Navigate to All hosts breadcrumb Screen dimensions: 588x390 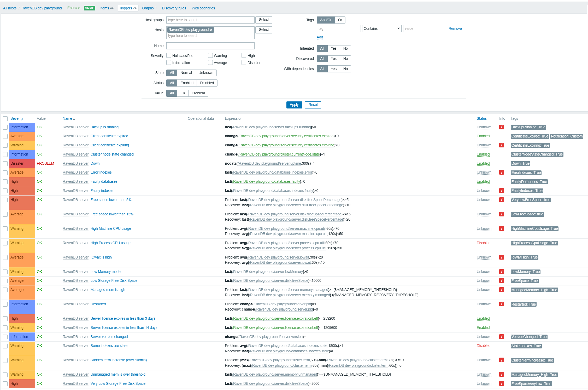coord(10,8)
